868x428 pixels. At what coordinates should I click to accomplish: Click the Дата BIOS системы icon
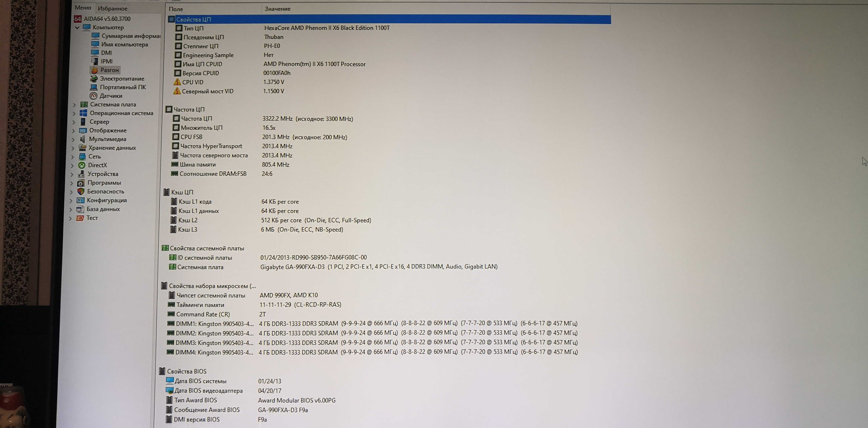point(170,381)
